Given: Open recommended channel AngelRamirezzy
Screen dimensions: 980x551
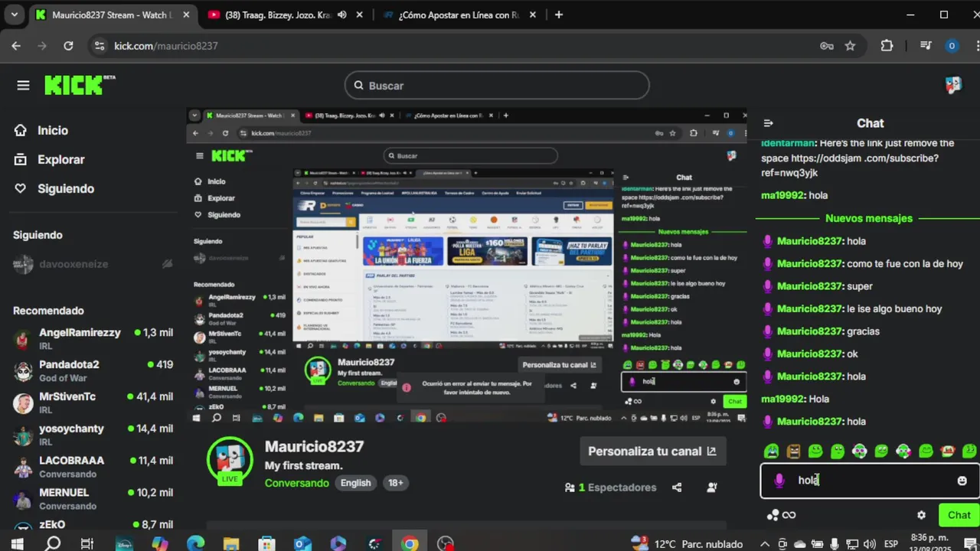Looking at the screenshot, I should click(x=93, y=338).
